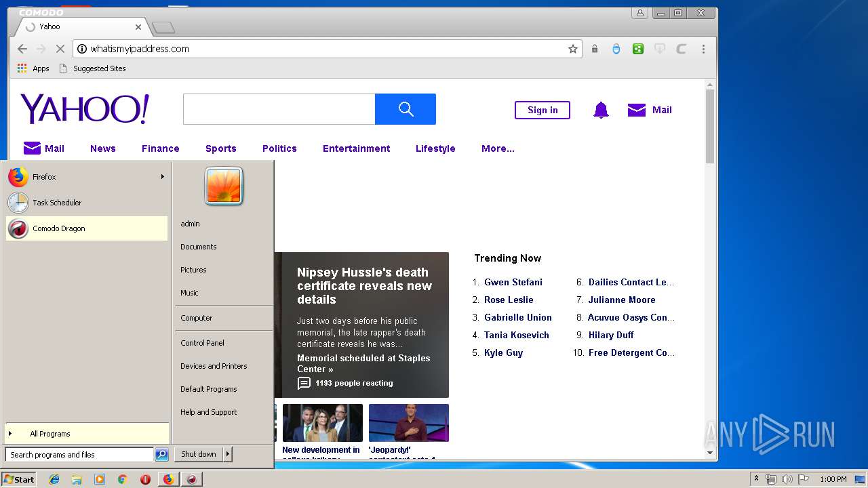Open Windows Explorer folder in taskbar
This screenshot has height=488, width=868.
pos(77,479)
